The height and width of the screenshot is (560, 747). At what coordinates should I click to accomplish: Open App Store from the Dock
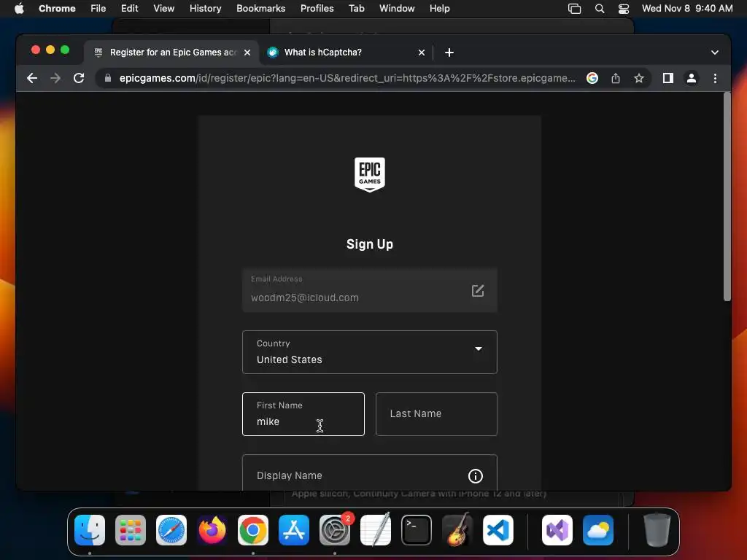(294, 530)
